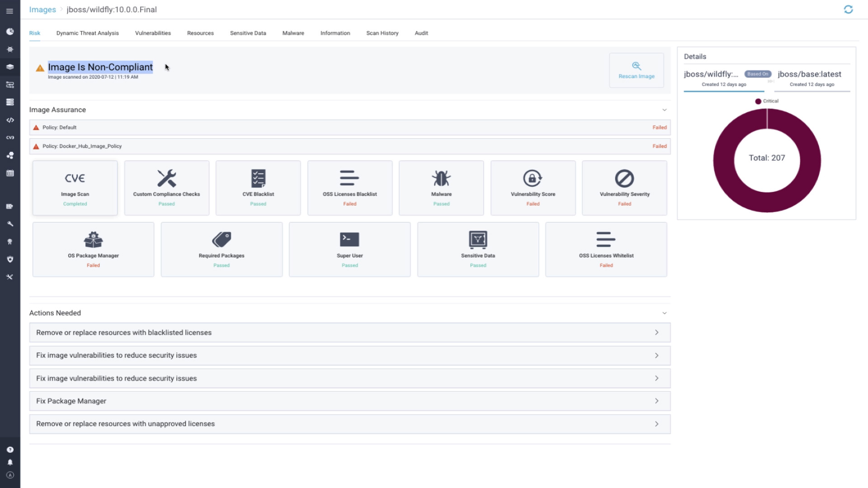Screen dimensions: 868x488
Task: Switch to the Audit tab
Action: [421, 33]
